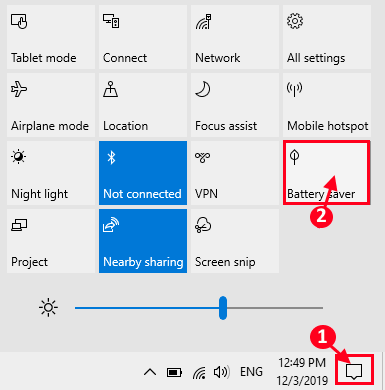The image size is (385, 390).
Task: Open clock and date flyout
Action: tap(302, 371)
